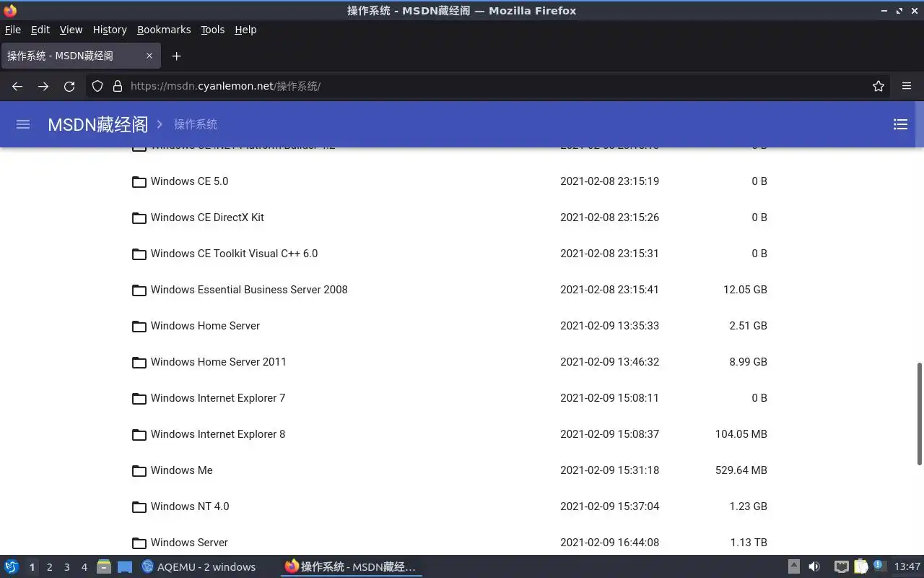924x578 pixels.
Task: Go back using the browser back arrow
Action: (17, 86)
